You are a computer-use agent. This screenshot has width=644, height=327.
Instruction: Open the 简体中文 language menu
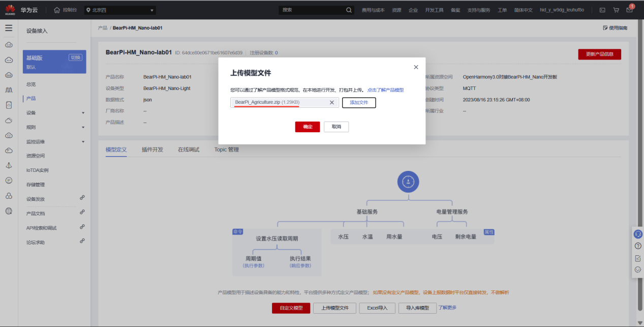pyautogui.click(x=523, y=10)
